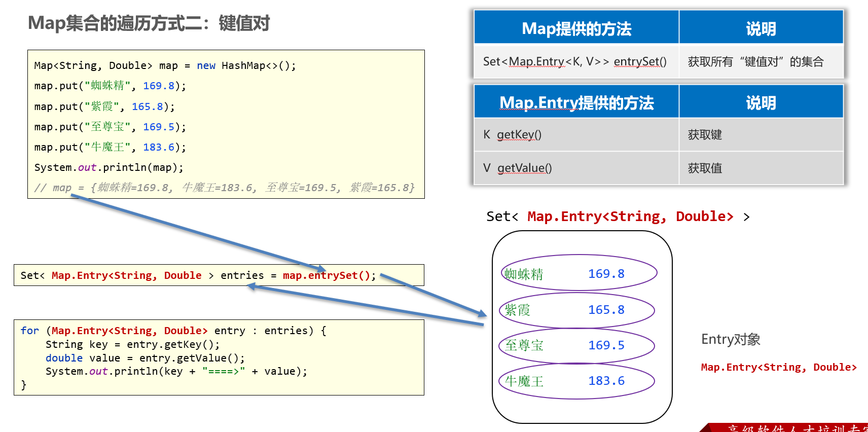Click the map.put("牛魔王", 183.6) line
Viewport: 868px width, 432px height.
coord(110,147)
